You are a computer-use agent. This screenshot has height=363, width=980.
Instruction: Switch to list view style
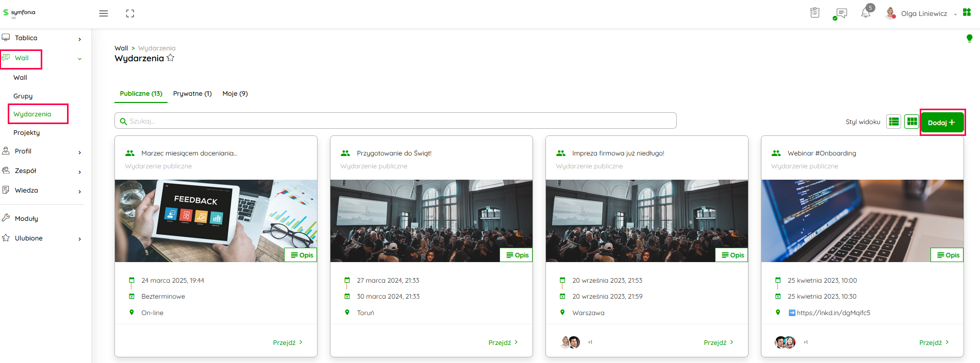(893, 122)
